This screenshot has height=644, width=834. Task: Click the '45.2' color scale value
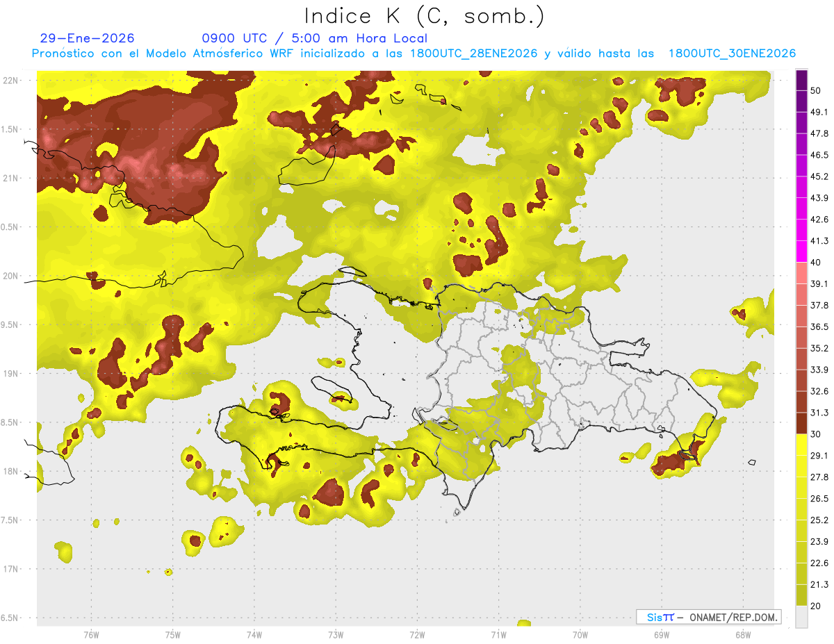pos(819,176)
